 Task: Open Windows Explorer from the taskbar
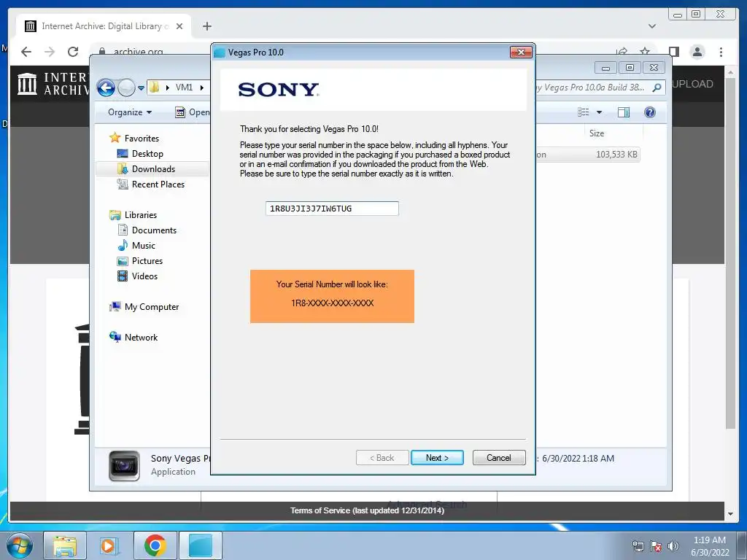tap(65, 545)
